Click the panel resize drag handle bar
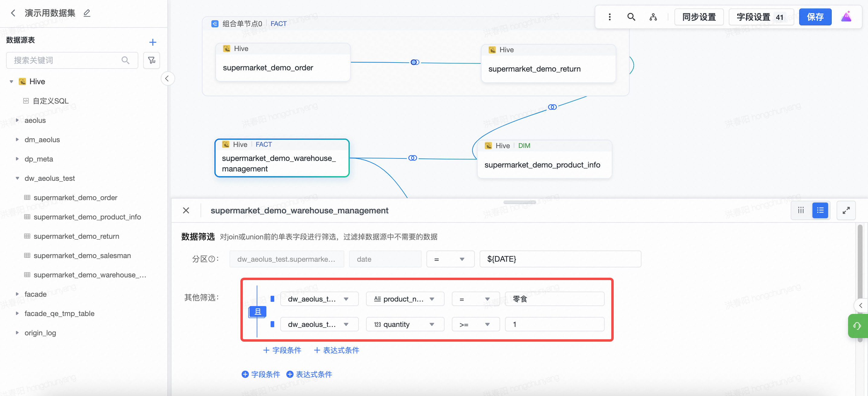Screen dimensions: 868x396 519,203
